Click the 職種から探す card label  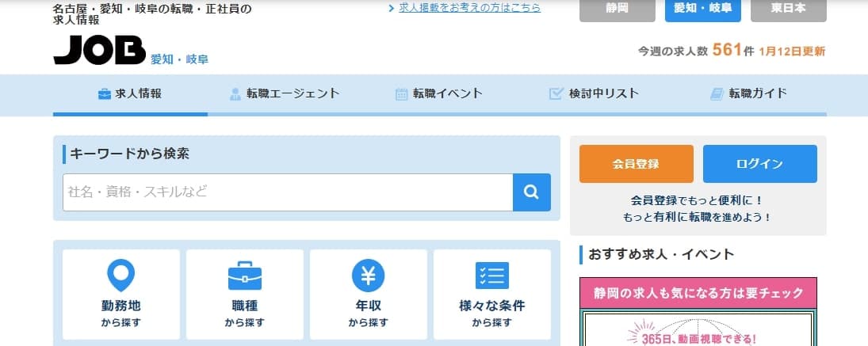click(x=245, y=313)
